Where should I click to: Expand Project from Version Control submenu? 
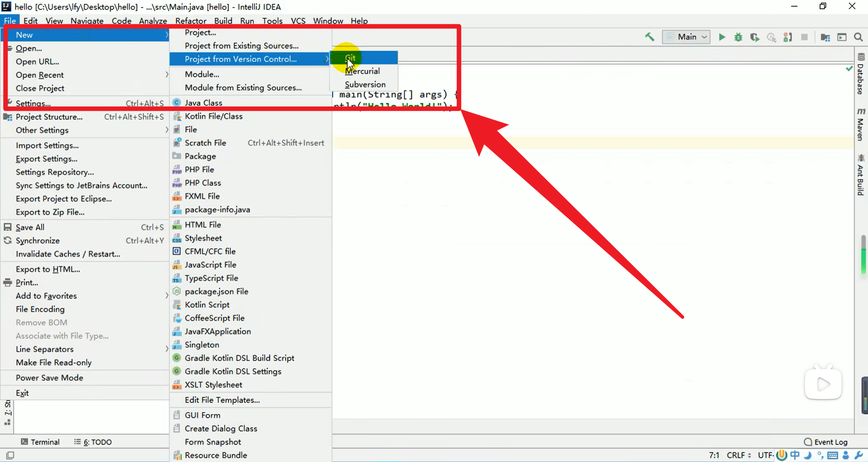250,59
